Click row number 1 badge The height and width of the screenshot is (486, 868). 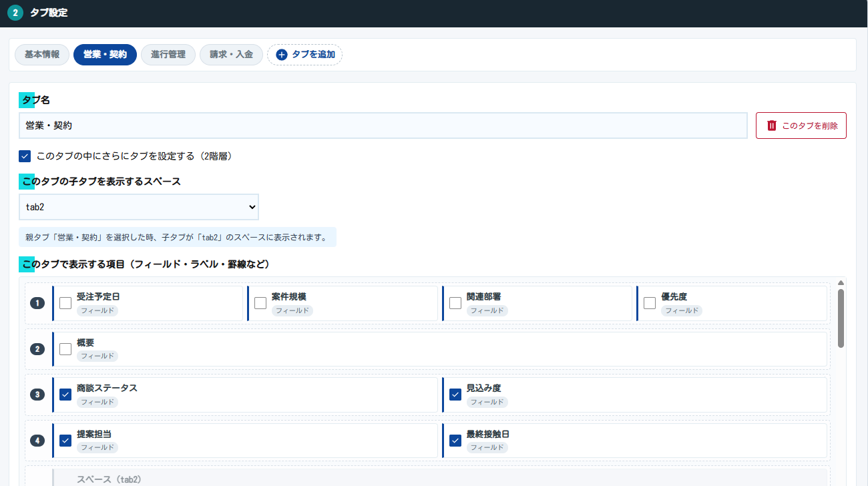[37, 303]
